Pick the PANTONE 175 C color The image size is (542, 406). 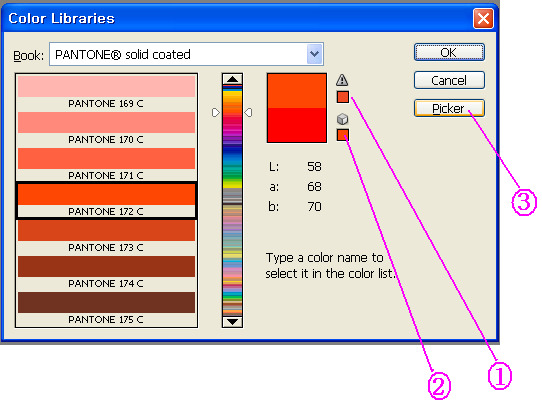106,308
